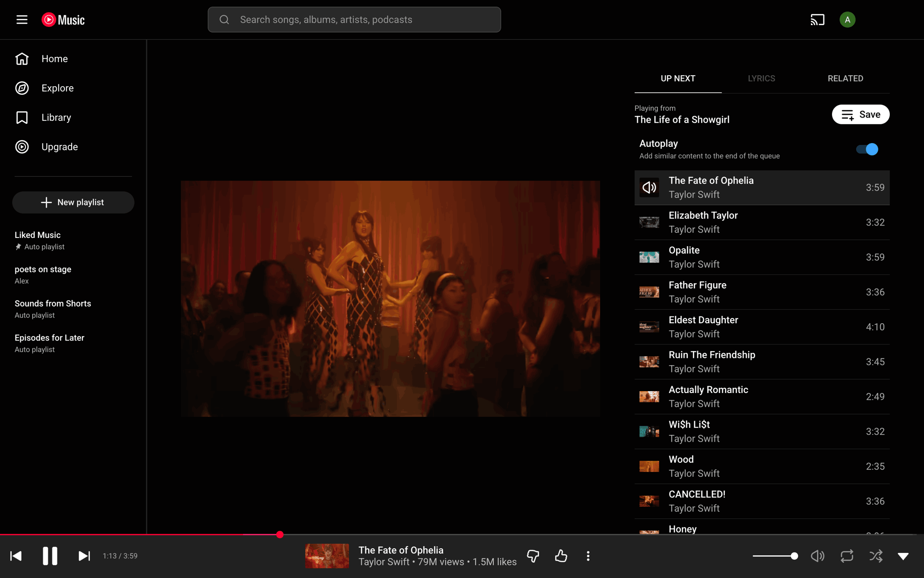
Task: Play Wood from queue
Action: point(762,466)
